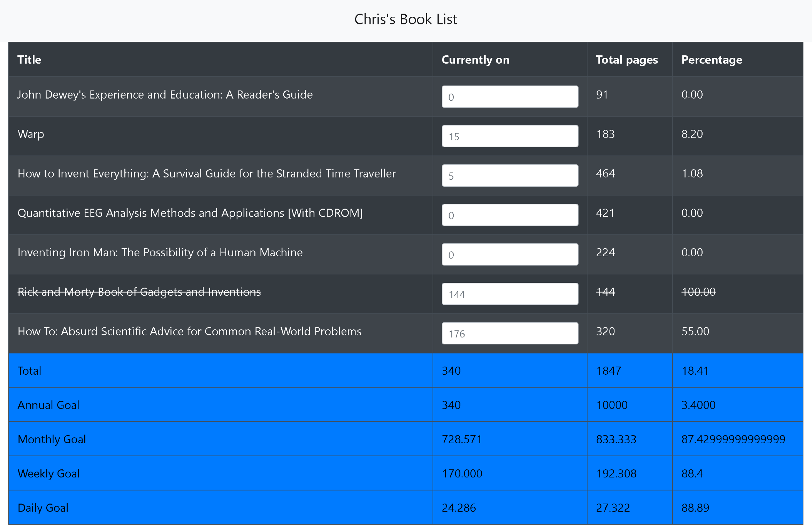Click the Currently on input for John Dewey's book
Viewport: 812px width, 530px height.
pyautogui.click(x=510, y=96)
